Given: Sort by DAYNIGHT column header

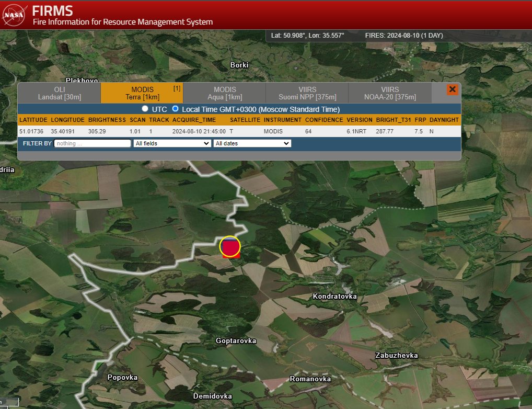Looking at the screenshot, I should pyautogui.click(x=444, y=120).
